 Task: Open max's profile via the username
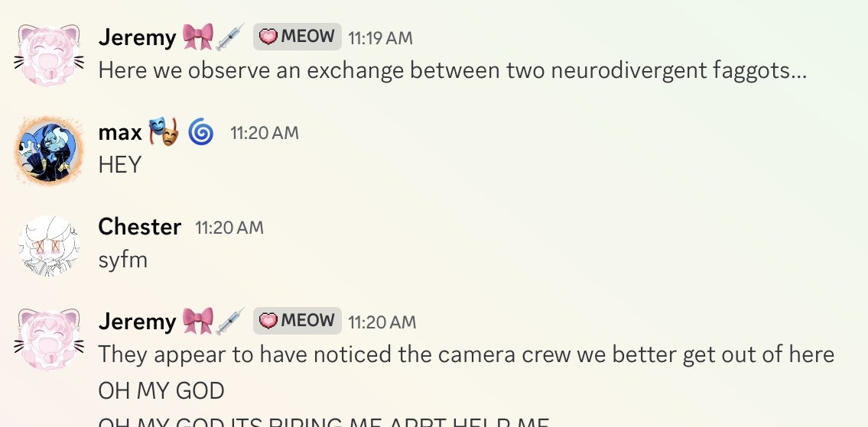[x=120, y=133]
